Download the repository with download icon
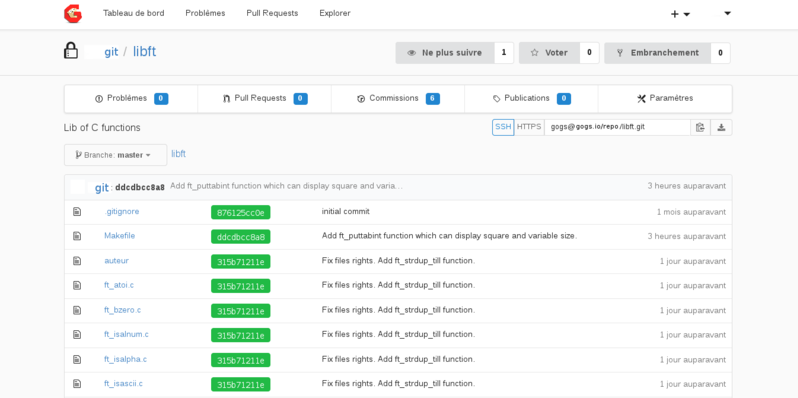Viewport: 798px width, 398px height. coord(721,127)
